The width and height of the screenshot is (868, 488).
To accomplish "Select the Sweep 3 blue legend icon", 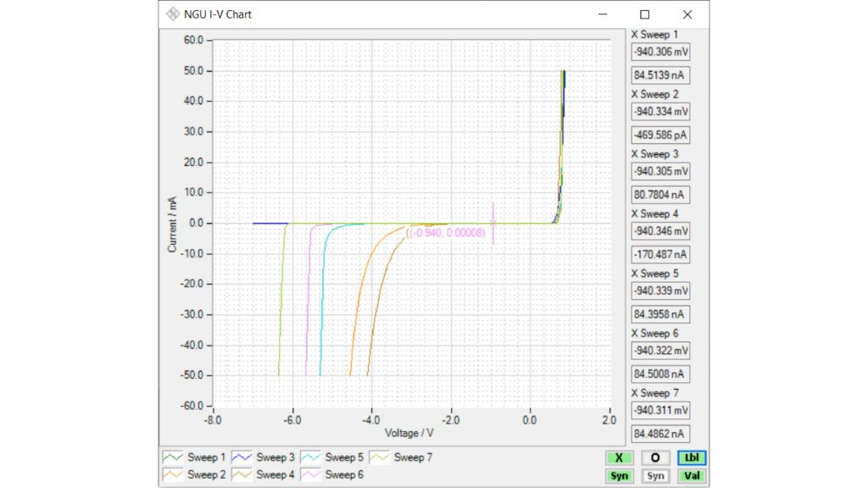I will tap(242, 457).
